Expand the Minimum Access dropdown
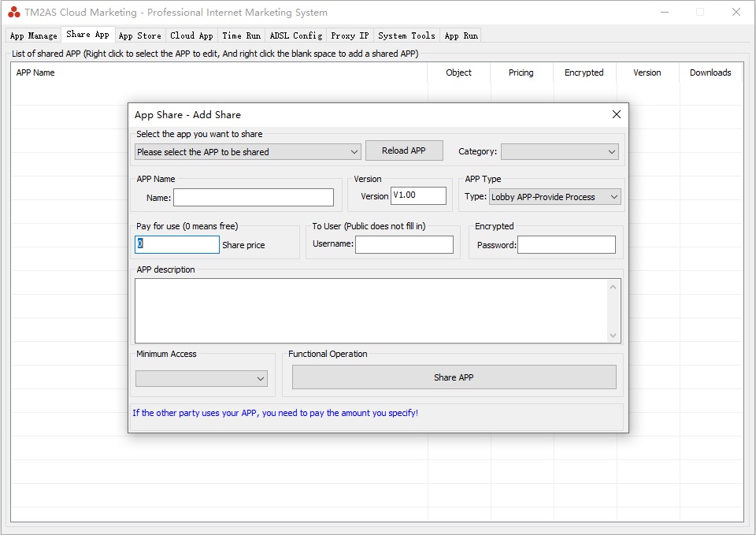The height and width of the screenshot is (535, 756). coord(202,379)
